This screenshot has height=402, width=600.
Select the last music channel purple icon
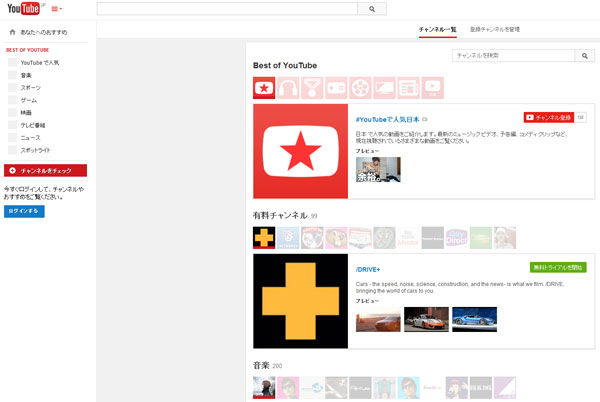click(x=505, y=387)
